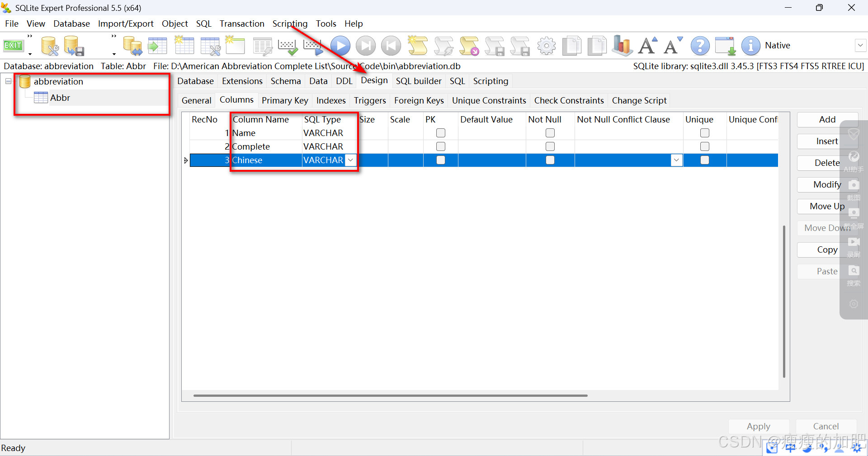
Task: Execute SQL with the blue play icon
Action: point(340,46)
